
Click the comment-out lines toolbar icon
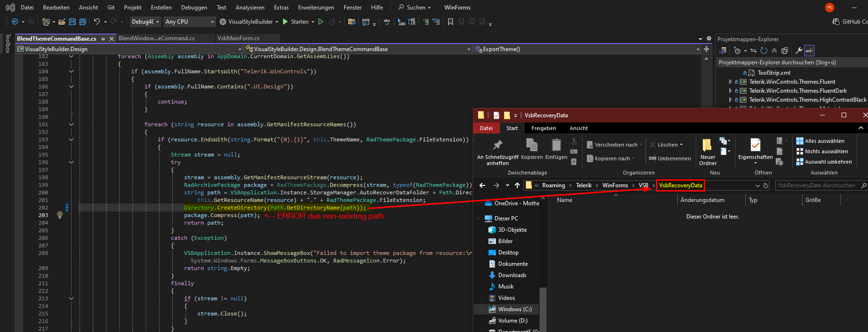(x=426, y=22)
